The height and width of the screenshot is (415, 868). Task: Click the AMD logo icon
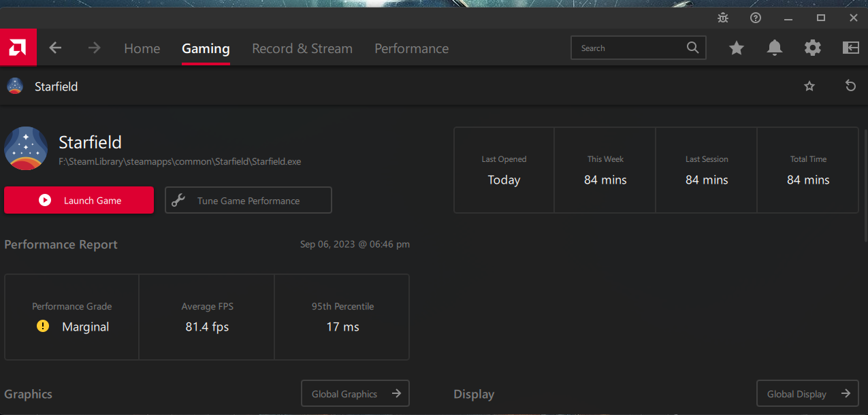click(x=18, y=48)
